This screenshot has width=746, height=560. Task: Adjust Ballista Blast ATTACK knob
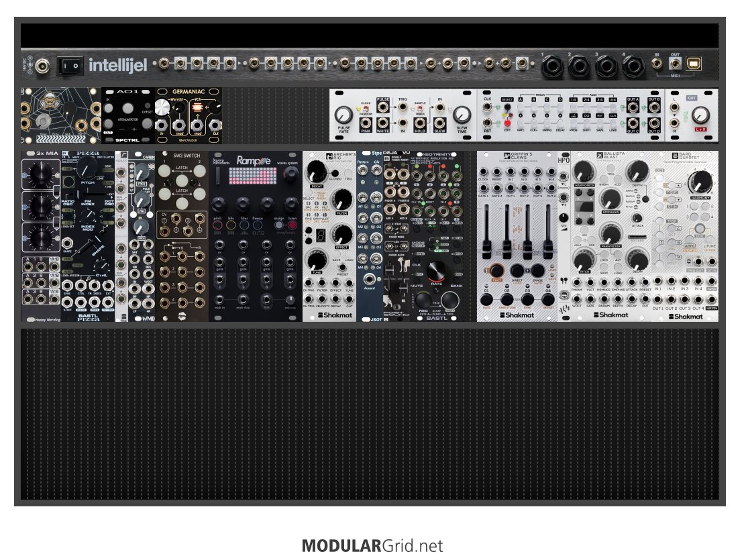(x=637, y=217)
